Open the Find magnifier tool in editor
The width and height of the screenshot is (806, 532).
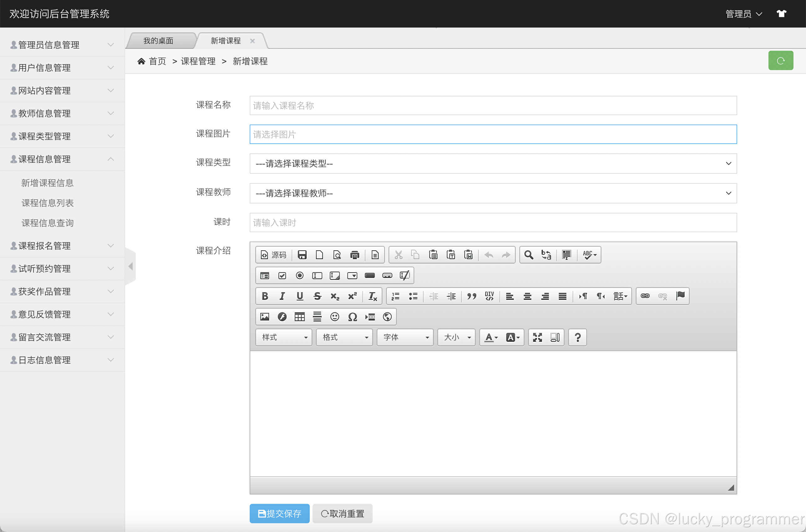(x=528, y=255)
